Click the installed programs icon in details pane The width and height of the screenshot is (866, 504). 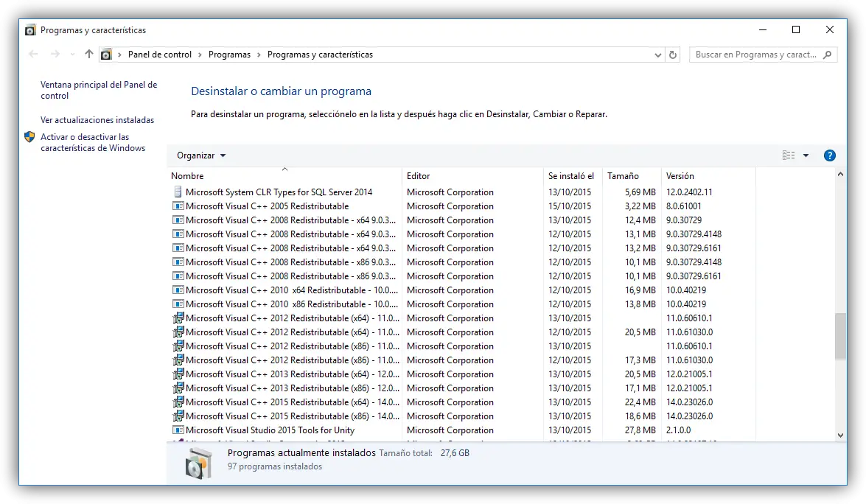tap(198, 463)
